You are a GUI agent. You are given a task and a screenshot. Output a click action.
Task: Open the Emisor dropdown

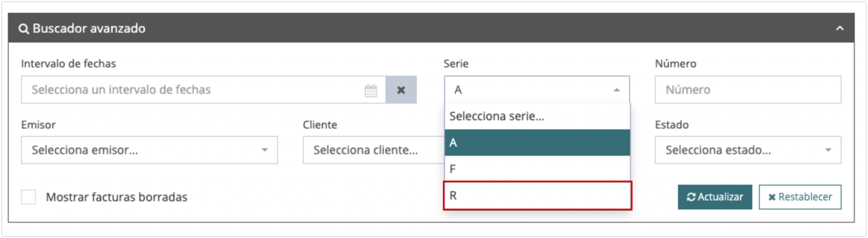click(149, 150)
